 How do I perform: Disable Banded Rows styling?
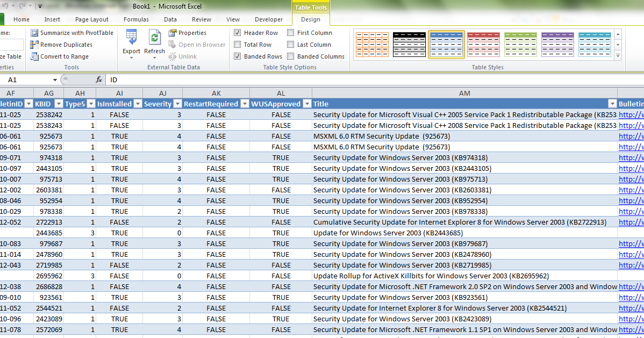237,56
